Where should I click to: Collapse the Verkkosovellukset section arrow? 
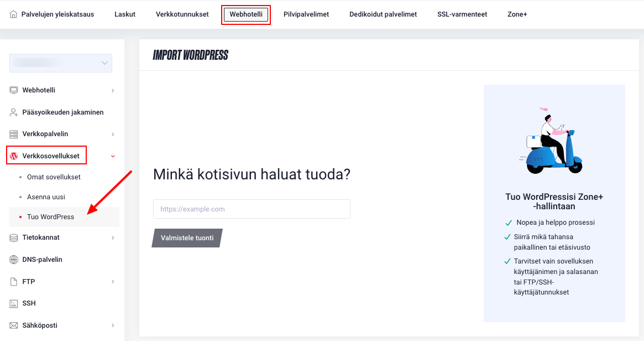point(113,156)
